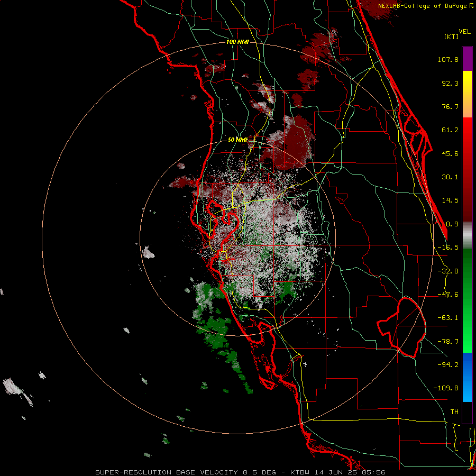
Task: Pick the purple segment of the velocity color bar
Action: click(x=467, y=59)
